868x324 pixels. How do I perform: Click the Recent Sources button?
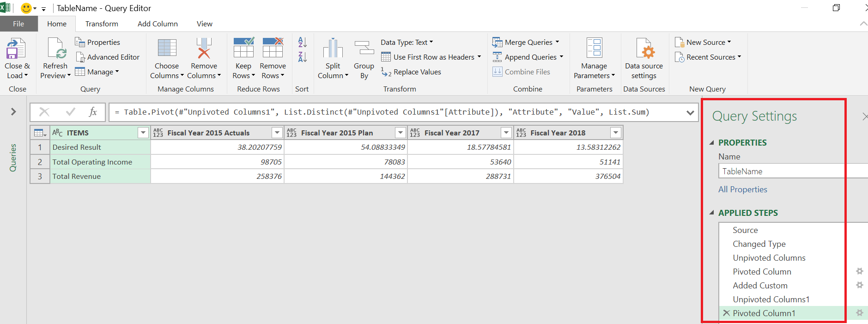pos(708,57)
